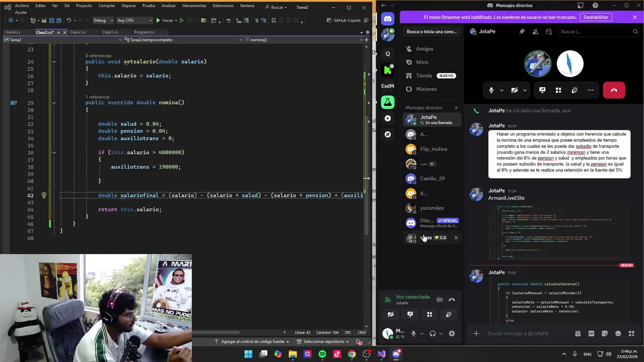Mute microphone in the Discord call controls

pos(491,90)
